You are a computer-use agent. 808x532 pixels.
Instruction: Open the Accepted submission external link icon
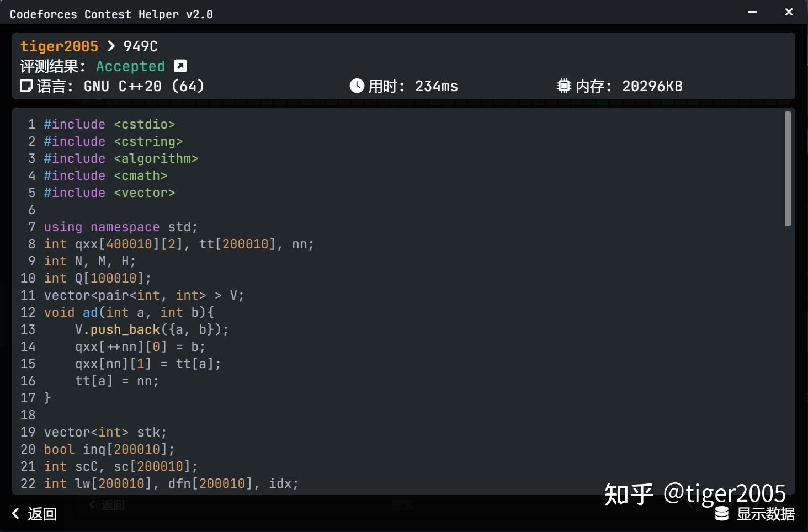click(180, 66)
